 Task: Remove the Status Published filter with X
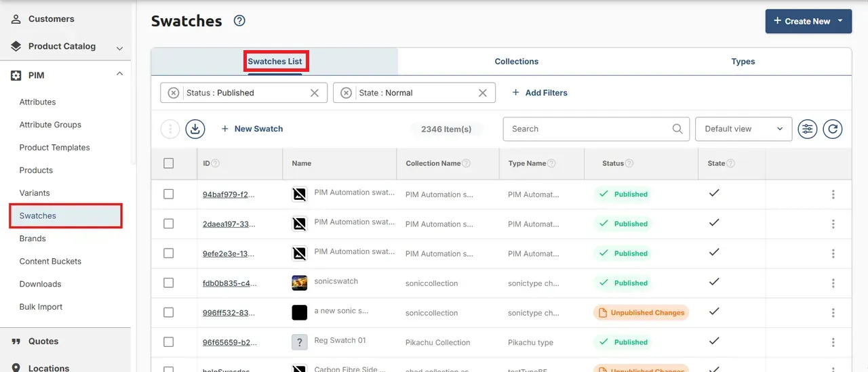click(315, 93)
